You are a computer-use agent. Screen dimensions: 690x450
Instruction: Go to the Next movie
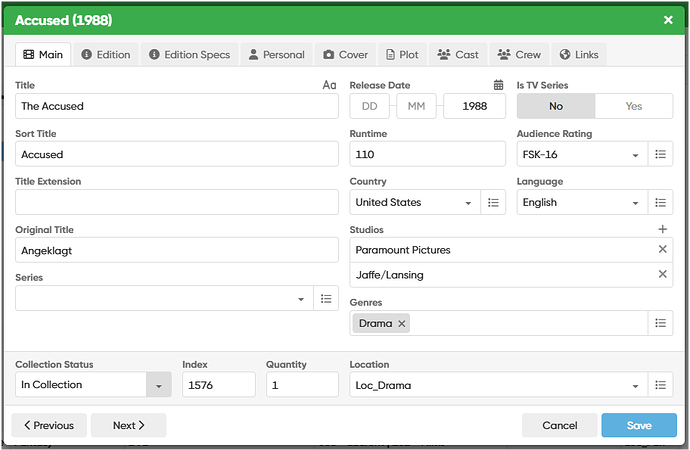tap(128, 425)
